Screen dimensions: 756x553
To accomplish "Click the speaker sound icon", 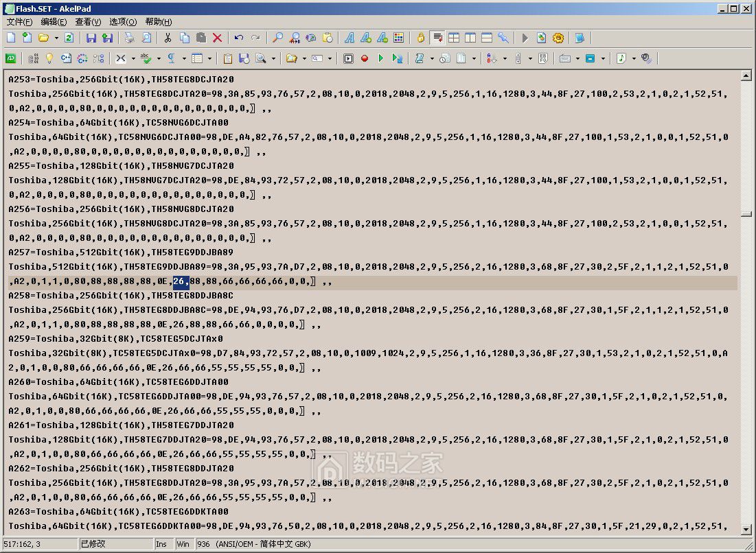I will [x=646, y=58].
